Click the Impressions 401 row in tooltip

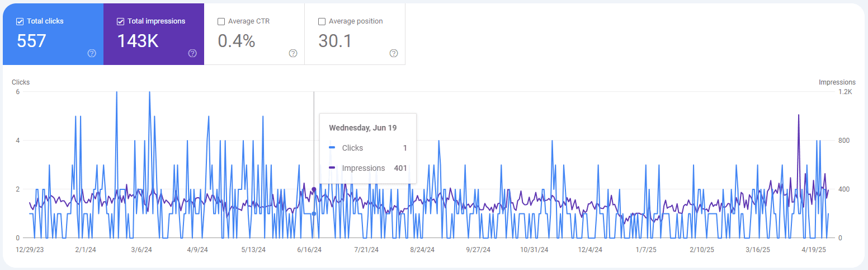[x=367, y=168]
